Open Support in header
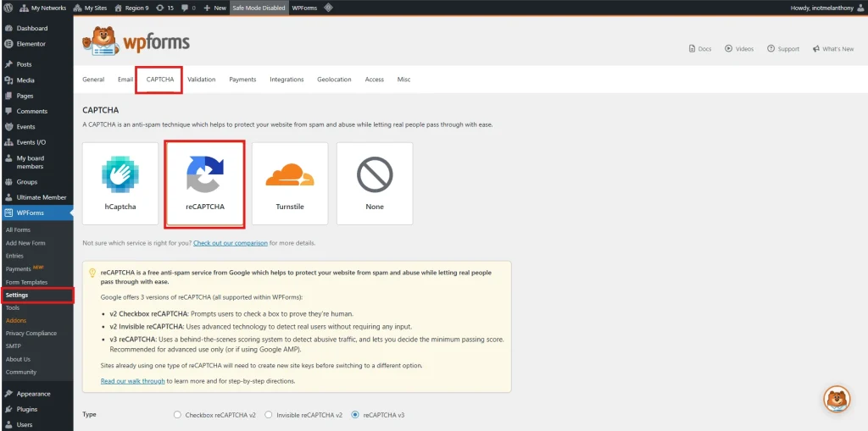The width and height of the screenshot is (868, 431). (783, 48)
